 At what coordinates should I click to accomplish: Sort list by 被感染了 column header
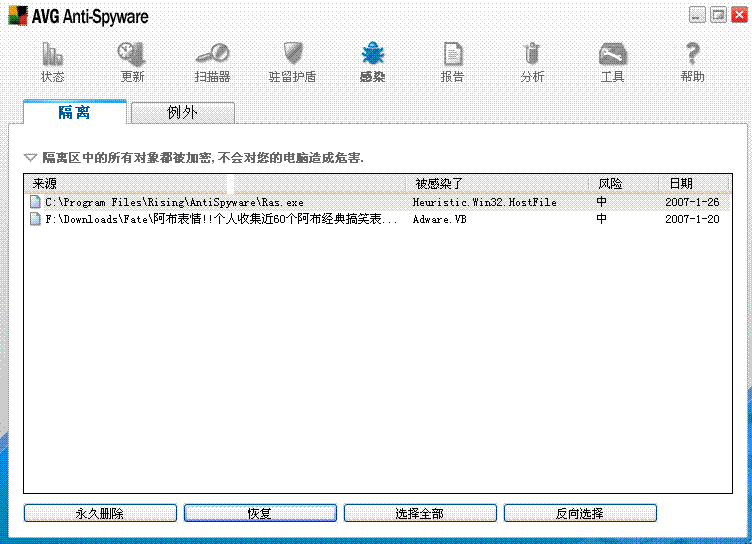[x=497, y=183]
